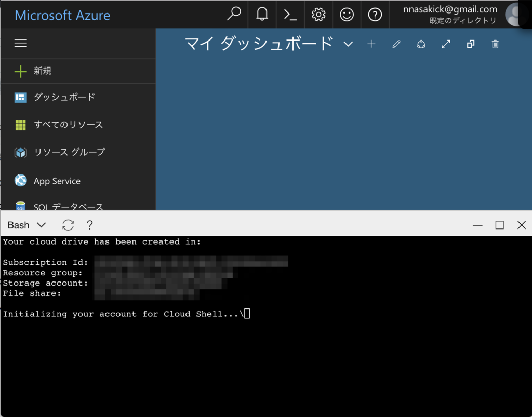Image resolution: width=532 pixels, height=417 pixels.
Task: Restart Cloud Shell with refresh icon
Action: [68, 225]
